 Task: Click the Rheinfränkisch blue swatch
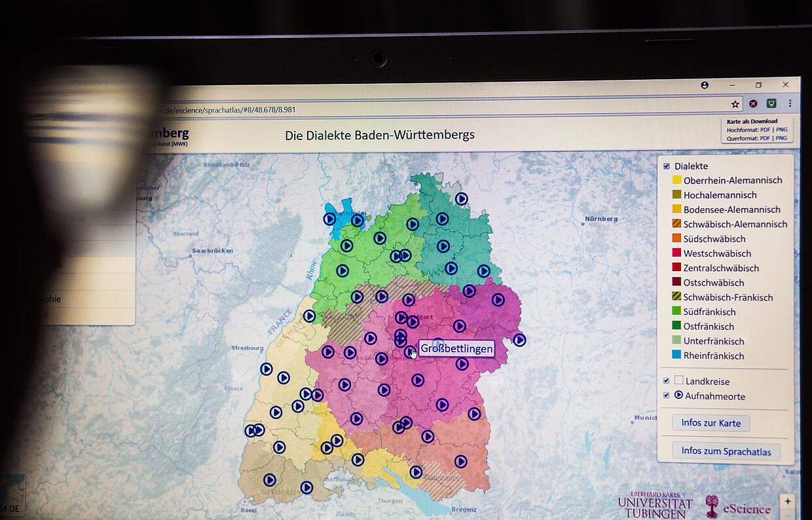pyautogui.click(x=677, y=356)
